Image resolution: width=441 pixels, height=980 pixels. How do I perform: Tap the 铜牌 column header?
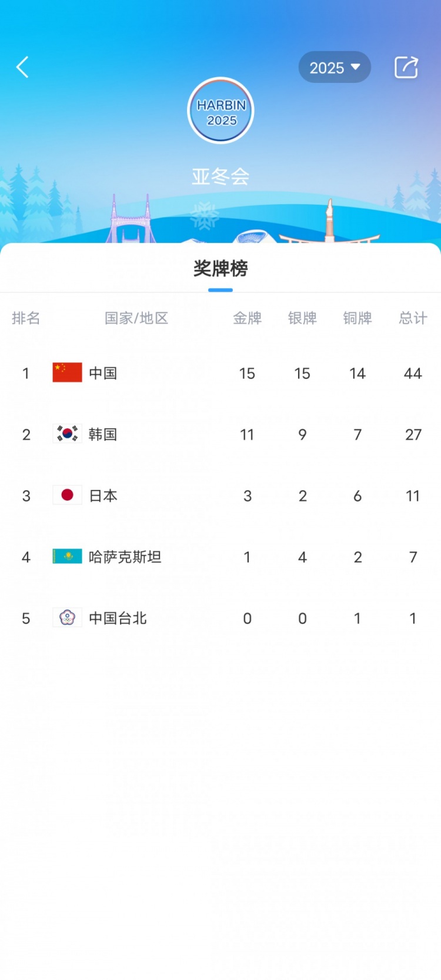pos(358,318)
